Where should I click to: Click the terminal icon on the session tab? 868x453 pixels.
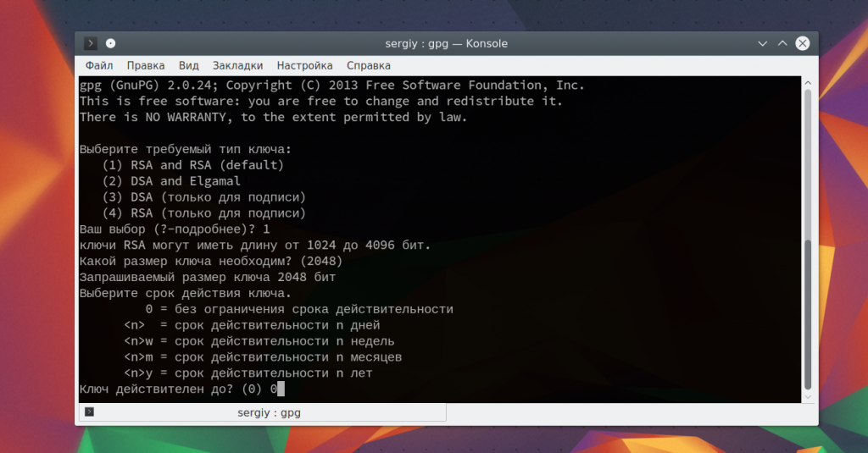pos(90,412)
